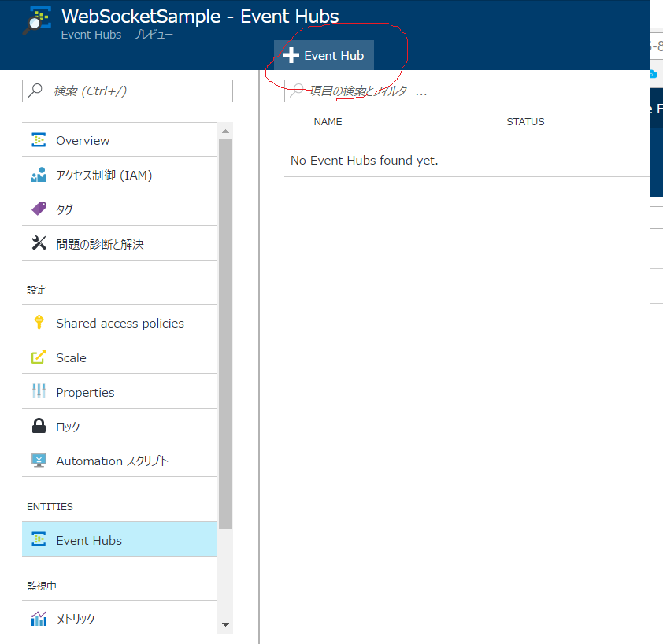Click the Automation スクリプト download icon

(38, 460)
